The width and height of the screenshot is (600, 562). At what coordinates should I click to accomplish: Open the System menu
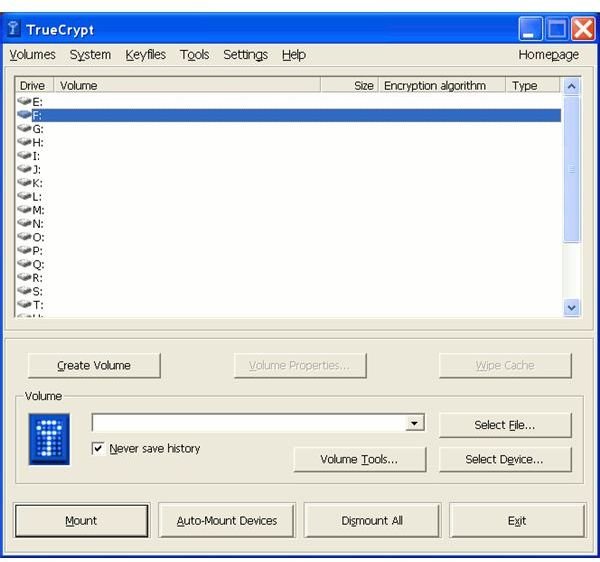point(90,55)
